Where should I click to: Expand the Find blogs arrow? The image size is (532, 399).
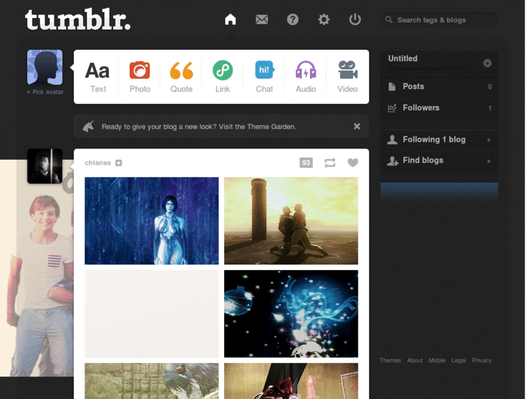pyautogui.click(x=489, y=161)
